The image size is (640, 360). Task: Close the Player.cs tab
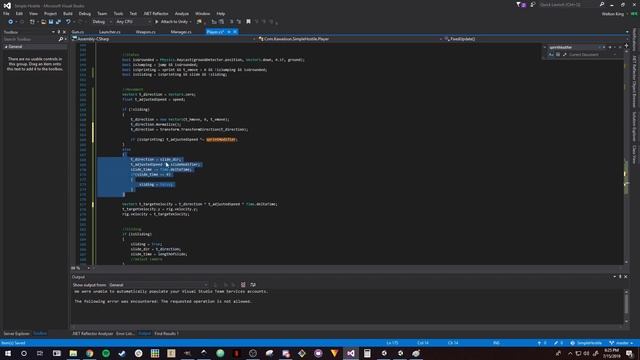235,32
